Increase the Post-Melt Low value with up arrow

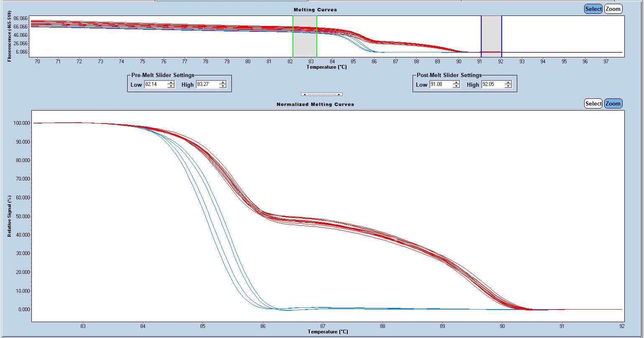(456, 83)
